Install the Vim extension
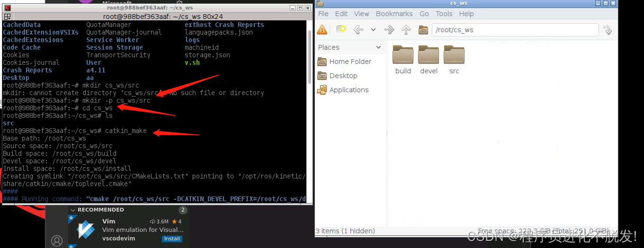This screenshot has height=248, width=644. pyautogui.click(x=172, y=239)
